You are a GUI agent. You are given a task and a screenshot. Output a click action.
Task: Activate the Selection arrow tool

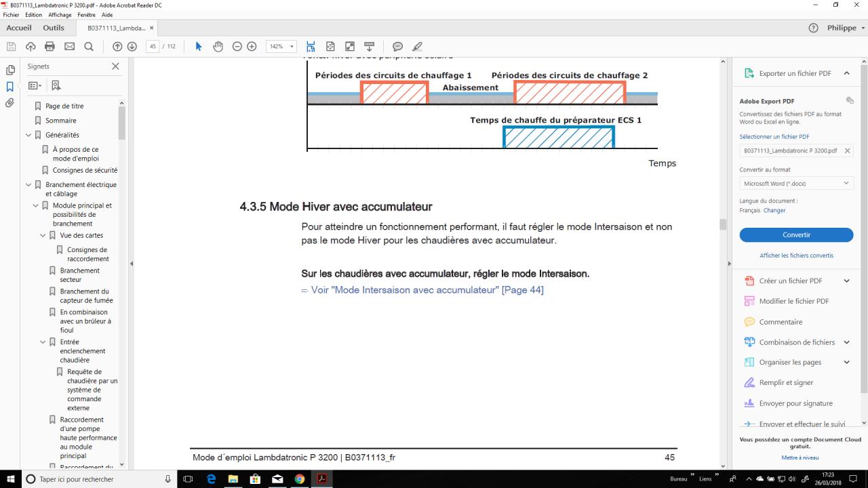(x=199, y=46)
